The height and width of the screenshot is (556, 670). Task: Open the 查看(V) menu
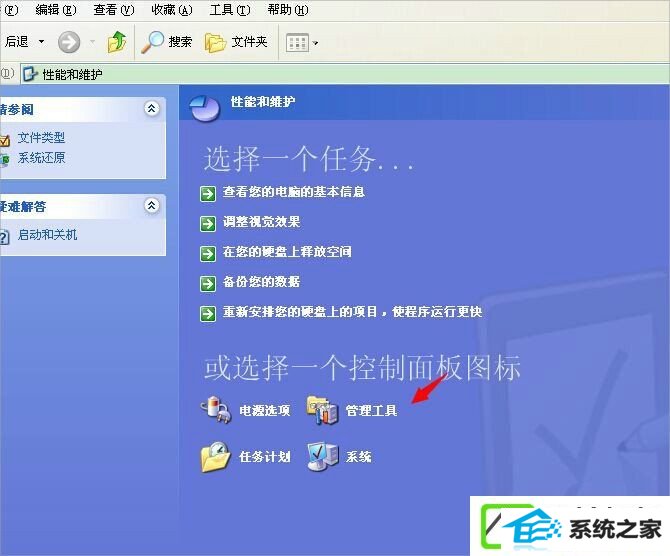[114, 9]
